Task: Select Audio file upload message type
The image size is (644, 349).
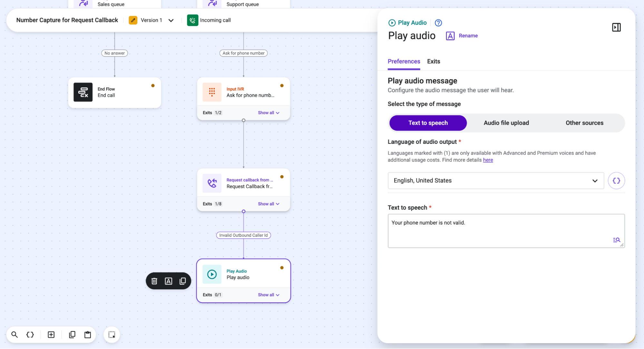Action: (x=506, y=123)
